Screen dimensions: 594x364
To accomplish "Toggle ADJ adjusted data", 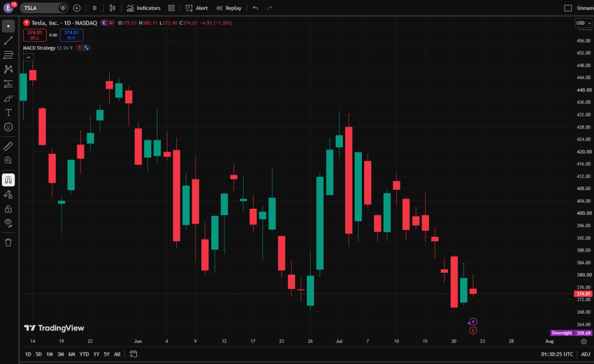I will [x=586, y=354].
